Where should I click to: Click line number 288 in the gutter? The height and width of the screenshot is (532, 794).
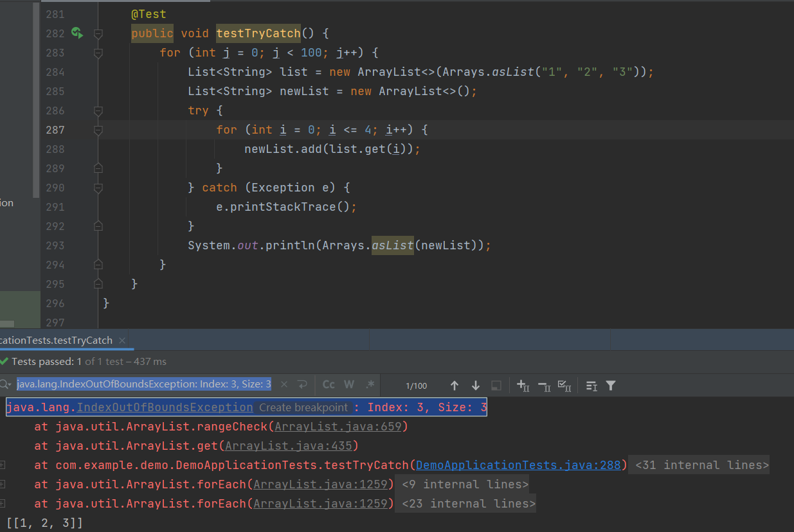[55, 149]
